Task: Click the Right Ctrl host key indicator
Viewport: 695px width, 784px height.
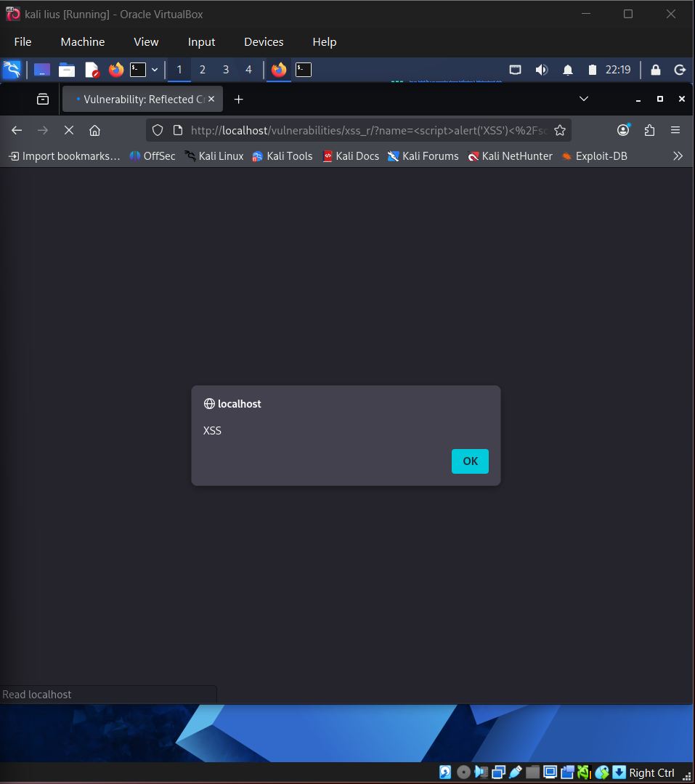Action: [x=651, y=773]
